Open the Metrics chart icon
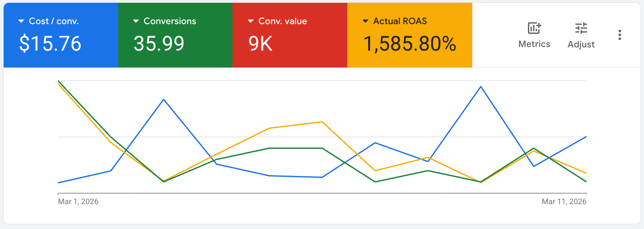 (x=534, y=28)
